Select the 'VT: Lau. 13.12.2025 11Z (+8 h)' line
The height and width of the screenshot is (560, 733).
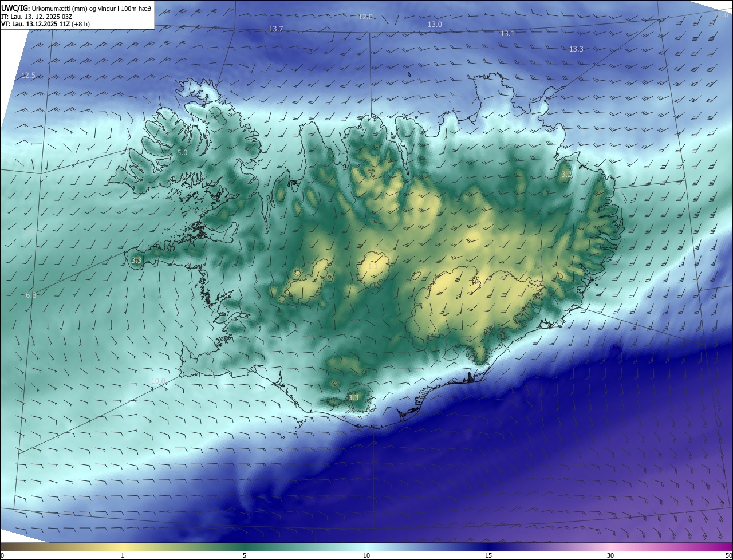click(x=46, y=24)
